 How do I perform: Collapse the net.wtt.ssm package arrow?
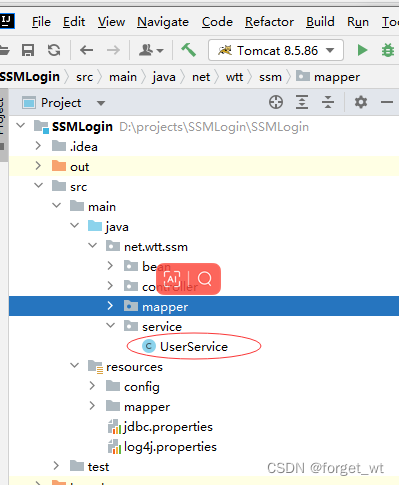click(x=93, y=246)
